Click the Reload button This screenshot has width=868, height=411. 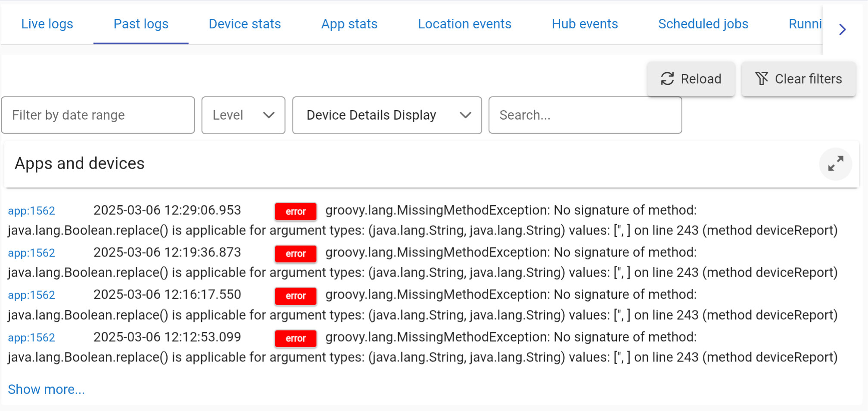[x=691, y=79]
